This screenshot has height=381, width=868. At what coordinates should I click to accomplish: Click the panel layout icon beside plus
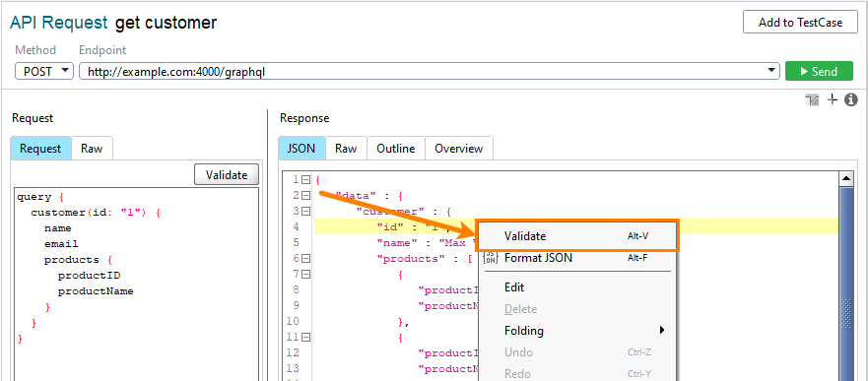812,100
